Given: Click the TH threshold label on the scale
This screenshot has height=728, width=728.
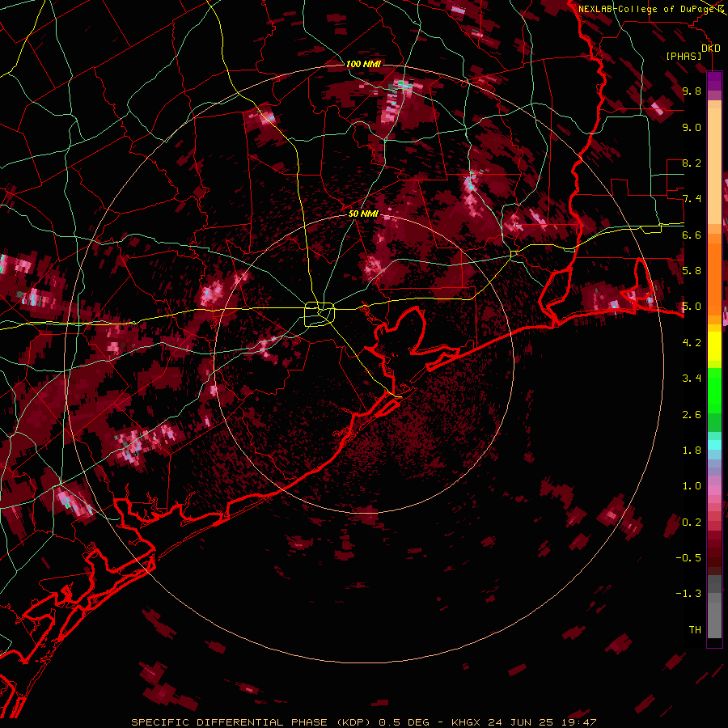Looking at the screenshot, I should coord(695,630).
